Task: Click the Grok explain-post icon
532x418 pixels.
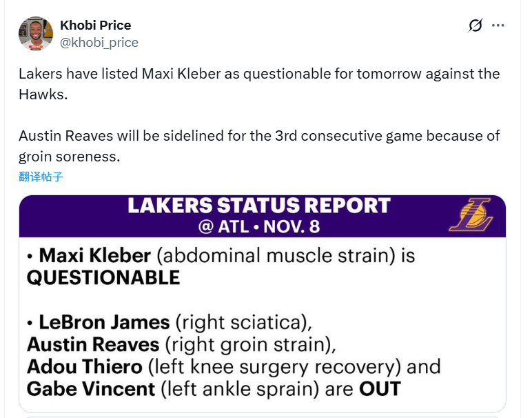Action: pos(475,26)
